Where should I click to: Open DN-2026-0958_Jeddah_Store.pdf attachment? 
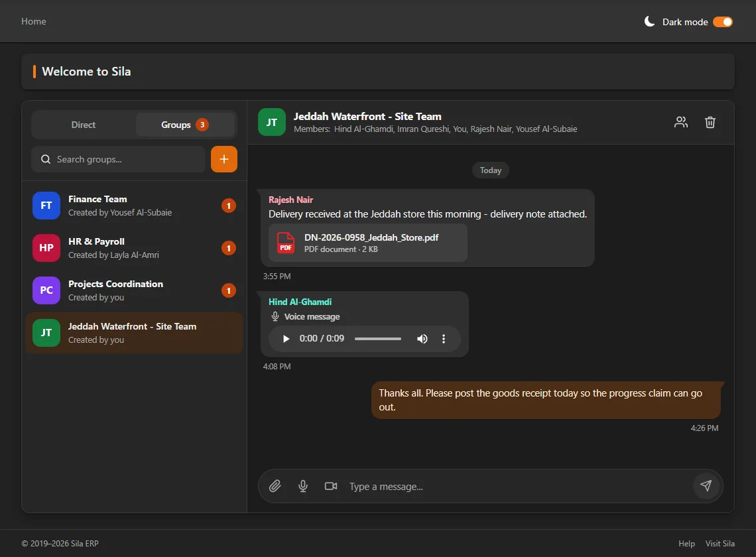tap(368, 243)
